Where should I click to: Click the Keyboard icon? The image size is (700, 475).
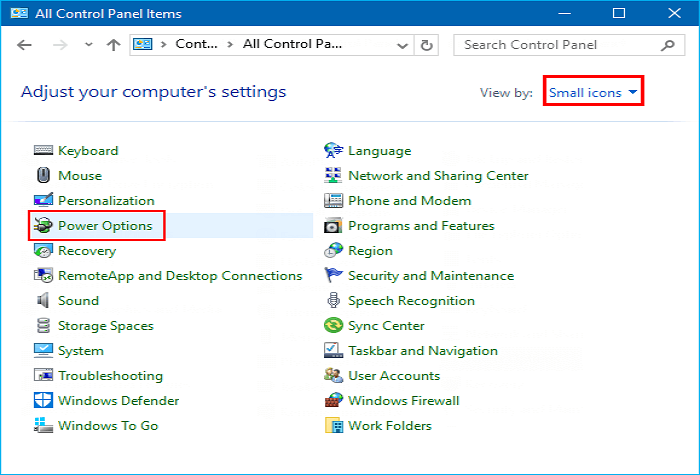[43, 151]
